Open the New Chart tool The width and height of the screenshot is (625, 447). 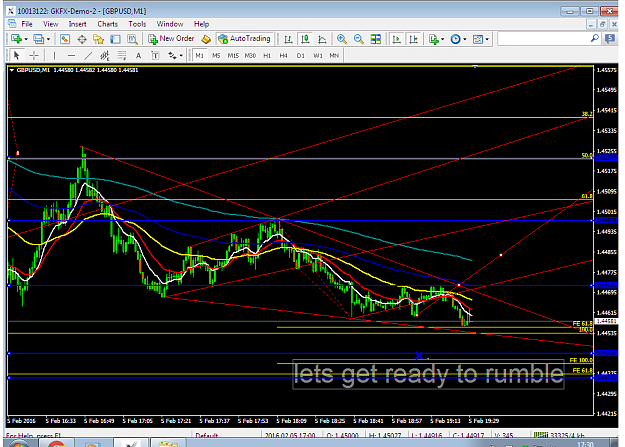[x=16, y=39]
